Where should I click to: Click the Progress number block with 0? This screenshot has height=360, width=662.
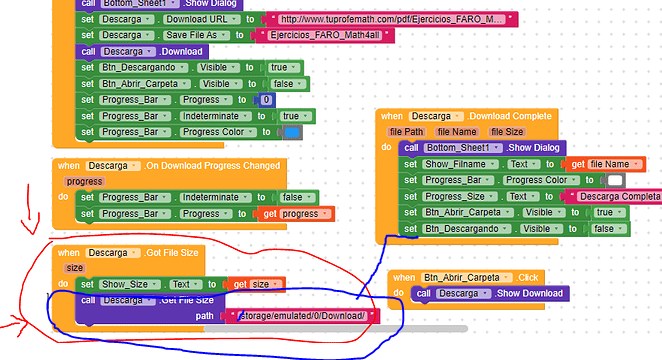tap(266, 100)
